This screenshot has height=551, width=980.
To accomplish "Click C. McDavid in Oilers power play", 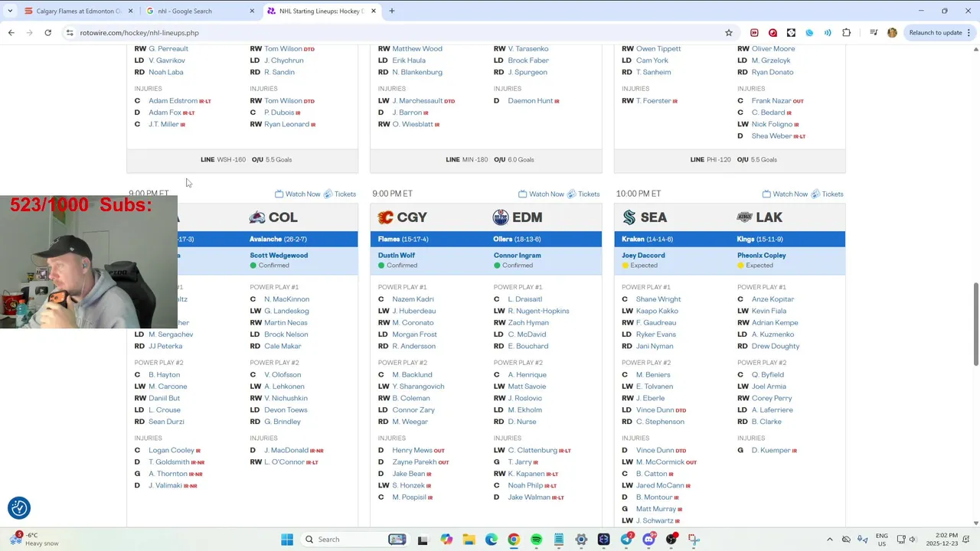I will (x=527, y=334).
